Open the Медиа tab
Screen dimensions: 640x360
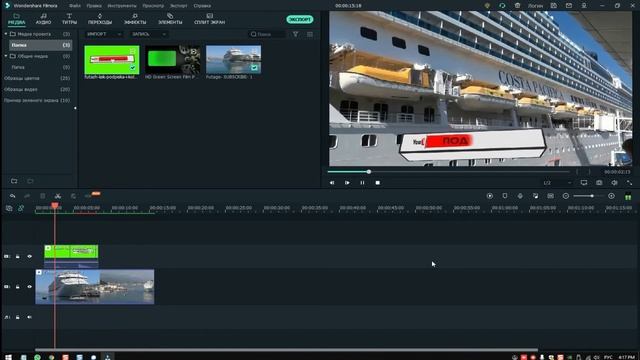coord(16,19)
